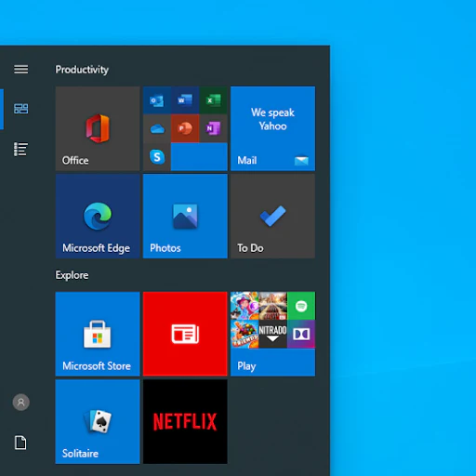Open Nitrado in the Play folder
The image size is (476, 476).
coord(272,334)
